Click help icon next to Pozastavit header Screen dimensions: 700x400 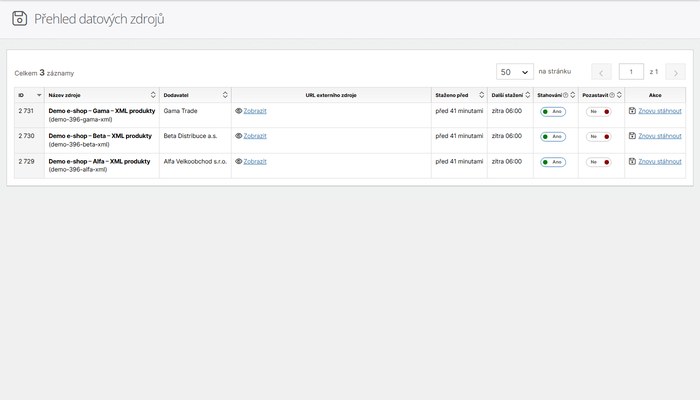[x=612, y=95]
